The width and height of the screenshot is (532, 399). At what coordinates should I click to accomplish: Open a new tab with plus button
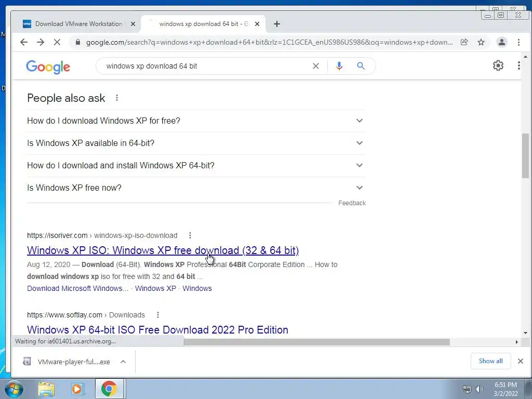(277, 24)
